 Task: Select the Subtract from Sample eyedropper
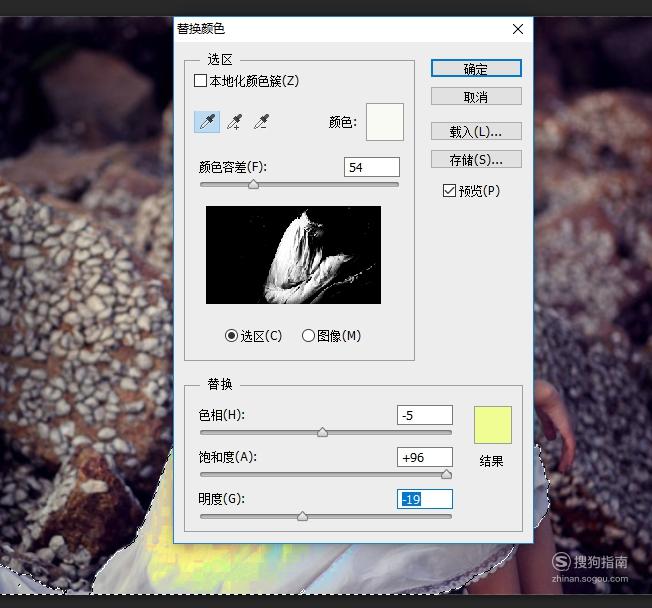pos(262,122)
